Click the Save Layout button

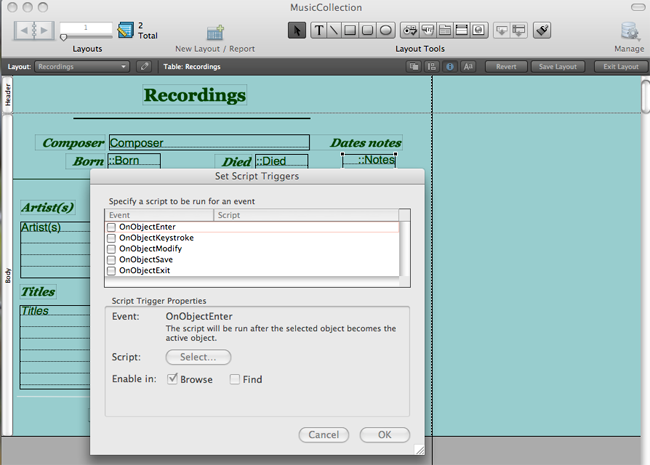pyautogui.click(x=558, y=66)
